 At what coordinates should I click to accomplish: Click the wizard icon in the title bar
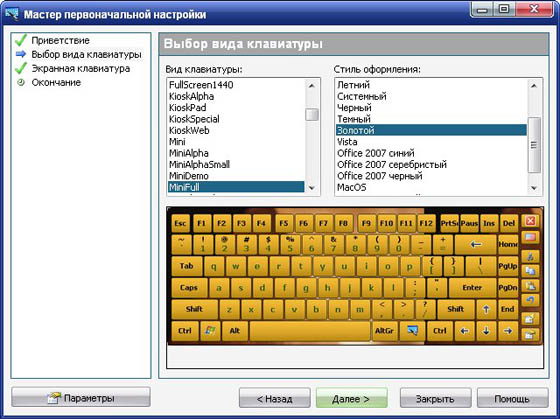click(x=12, y=14)
